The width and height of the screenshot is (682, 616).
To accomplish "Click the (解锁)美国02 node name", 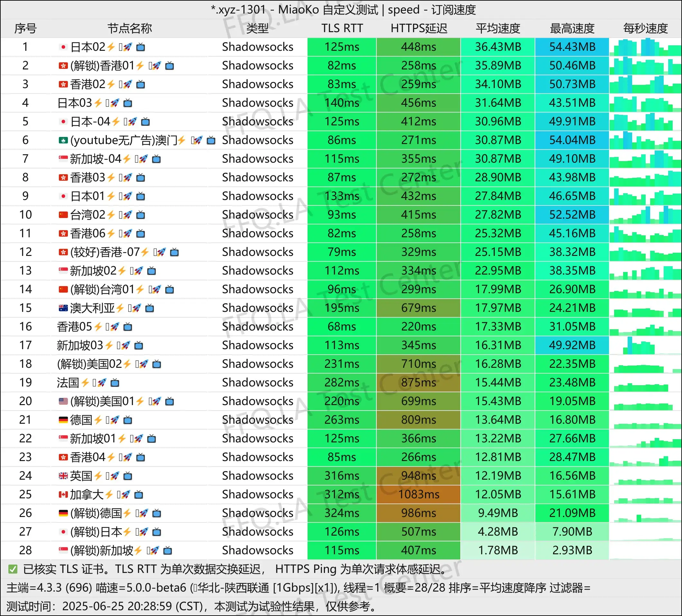I will coord(89,364).
